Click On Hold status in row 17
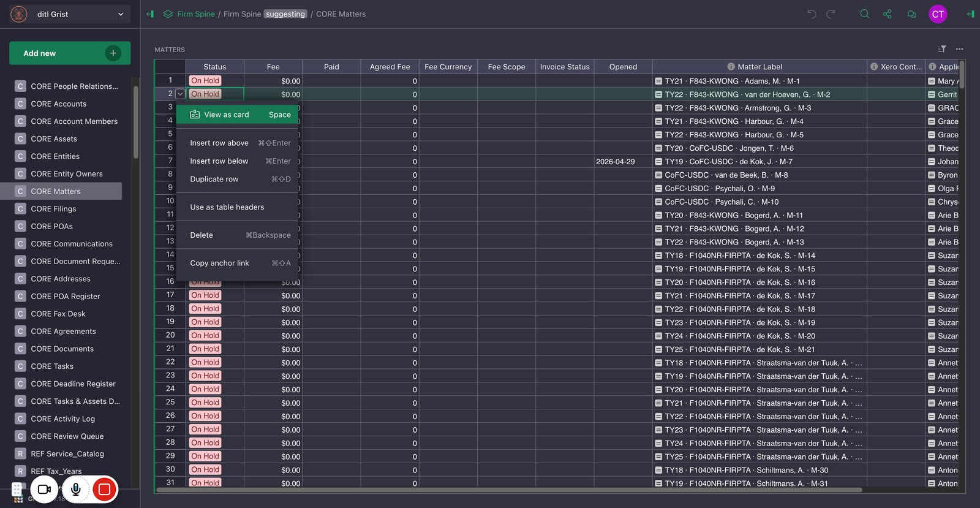Screen dimensions: 980x508 click(x=205, y=295)
